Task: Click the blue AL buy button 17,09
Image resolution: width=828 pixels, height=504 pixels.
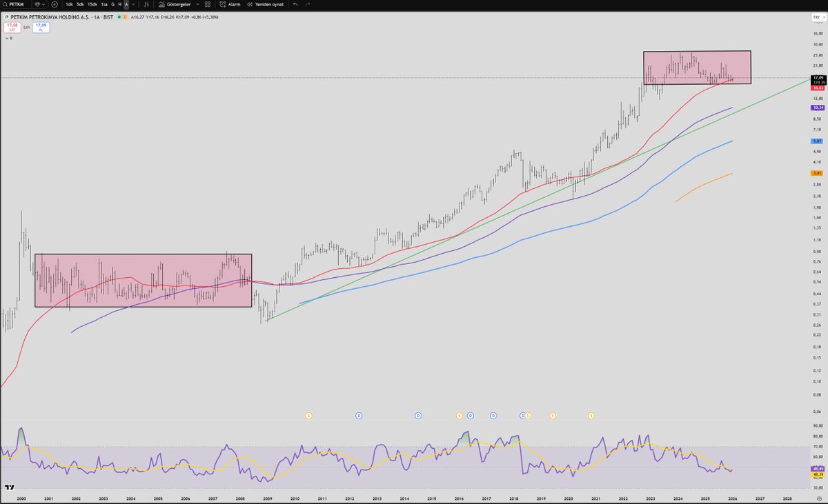Action: 41,28
